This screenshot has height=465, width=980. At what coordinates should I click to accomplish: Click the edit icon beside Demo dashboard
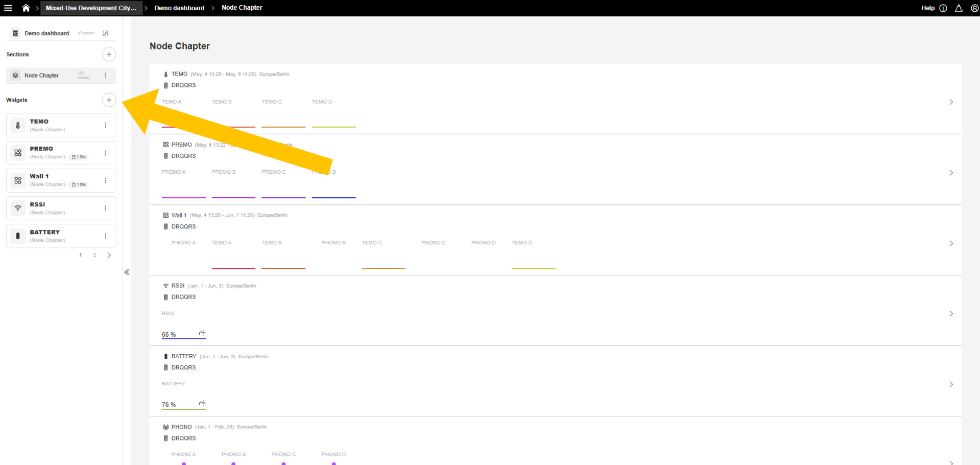click(x=105, y=33)
